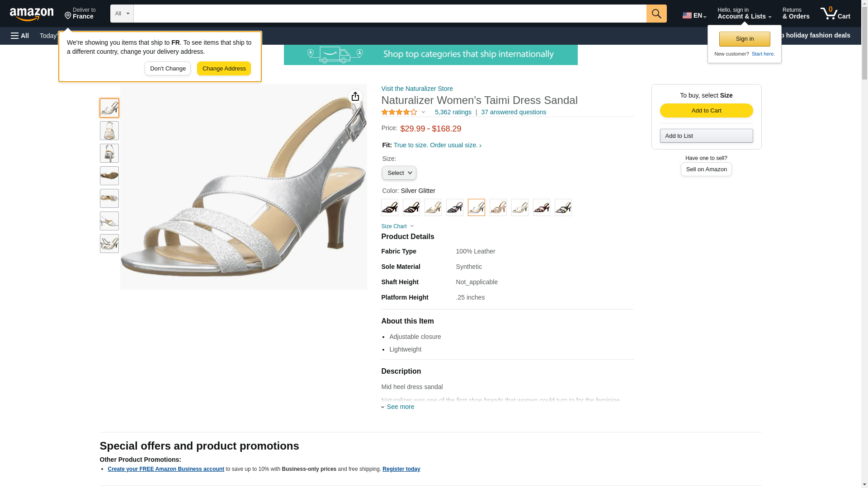This screenshot has width=868, height=488.
Task: Open Account & Lists menu
Action: (744, 14)
